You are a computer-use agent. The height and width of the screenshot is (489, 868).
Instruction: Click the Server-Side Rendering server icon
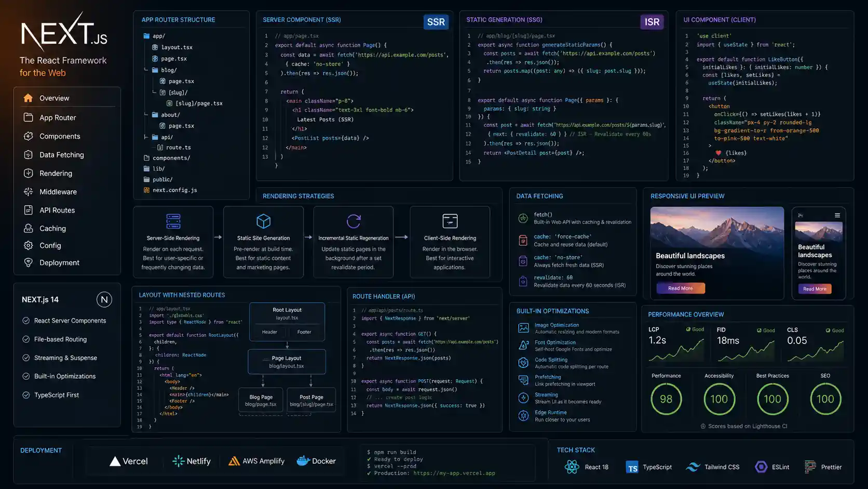click(x=173, y=221)
